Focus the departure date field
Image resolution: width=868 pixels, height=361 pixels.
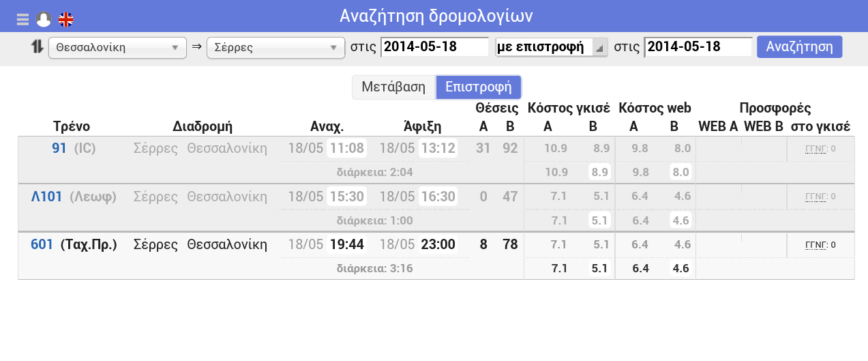434,47
